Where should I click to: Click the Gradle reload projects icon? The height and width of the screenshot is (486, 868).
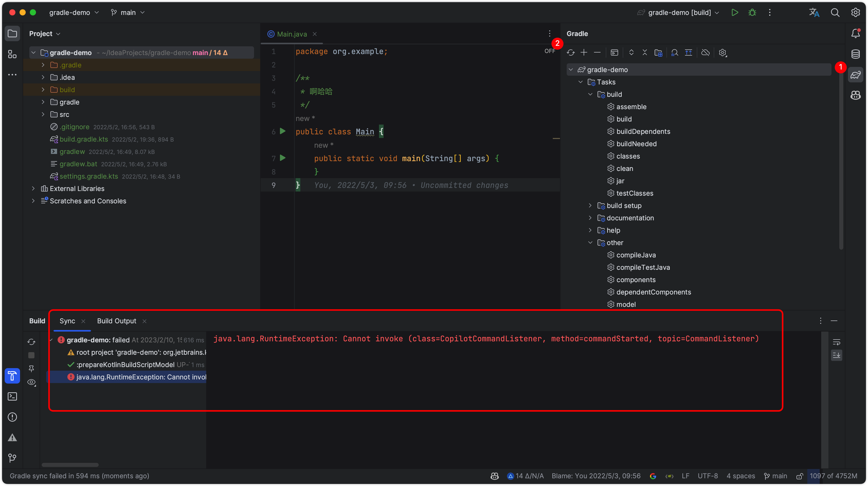point(571,53)
